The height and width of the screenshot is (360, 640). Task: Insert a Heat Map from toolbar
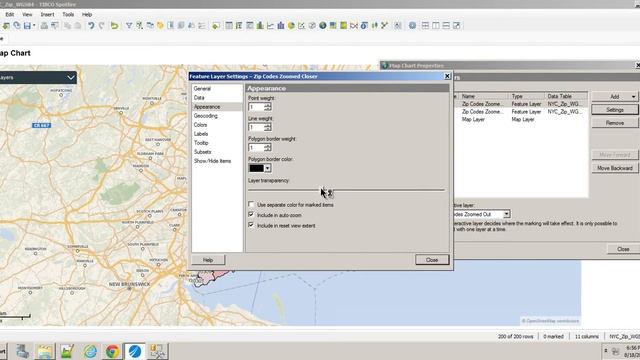click(x=343, y=26)
